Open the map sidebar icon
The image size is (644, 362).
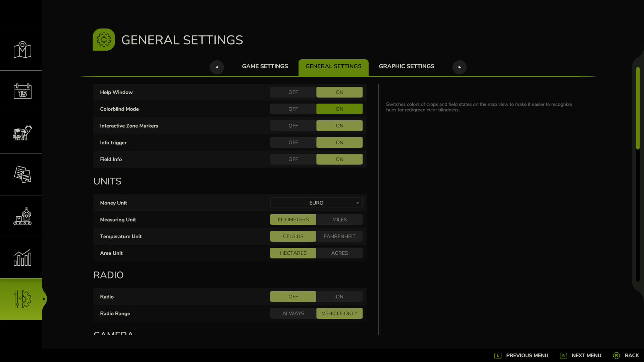pyautogui.click(x=22, y=50)
